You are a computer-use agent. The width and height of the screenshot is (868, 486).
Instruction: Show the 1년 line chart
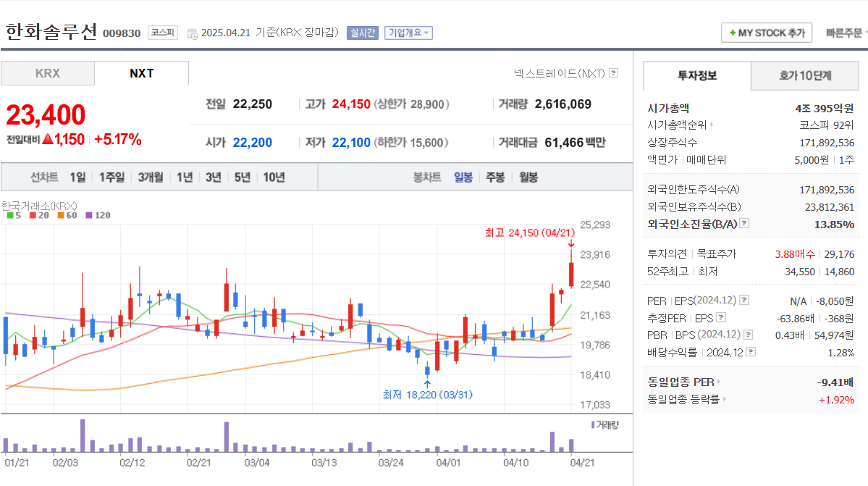(x=185, y=177)
